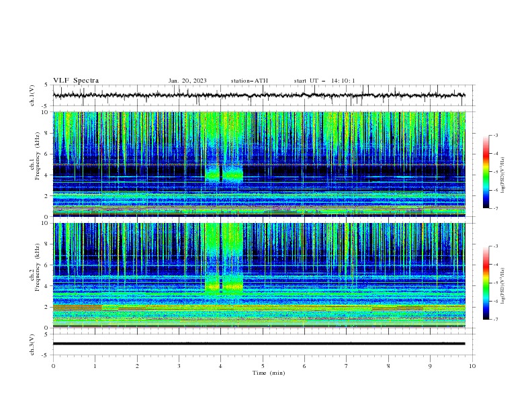Click the time axis tick label "2"

(137, 366)
